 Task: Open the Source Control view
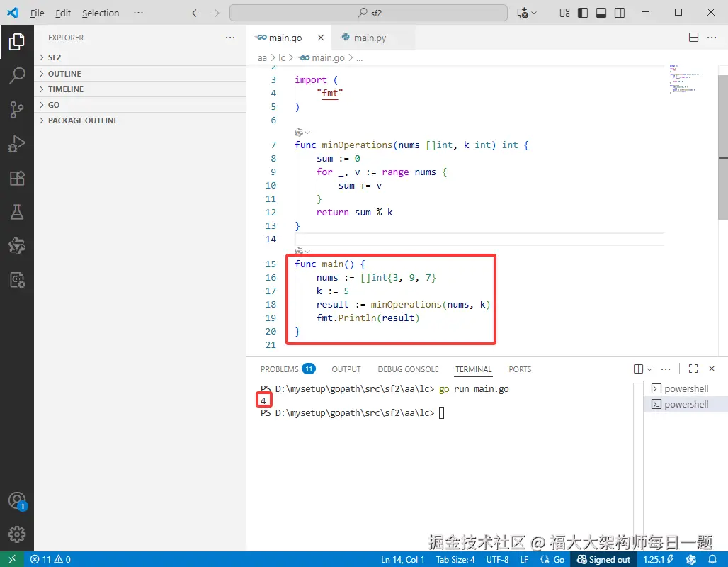17,110
